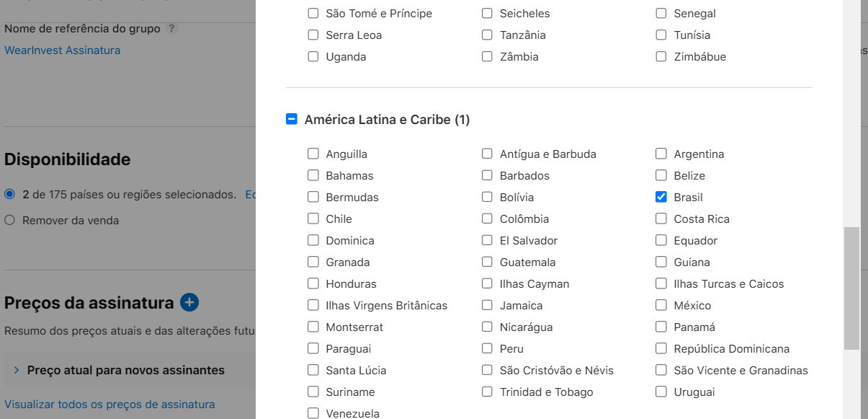
Task: Deselect the América Latina e Caribe group checkbox
Action: [292, 120]
